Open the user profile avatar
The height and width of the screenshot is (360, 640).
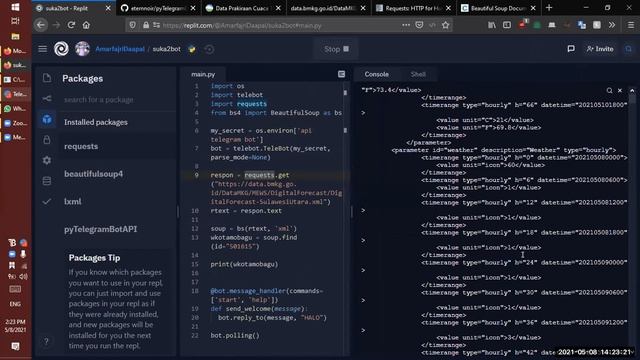pyautogui.click(x=82, y=49)
